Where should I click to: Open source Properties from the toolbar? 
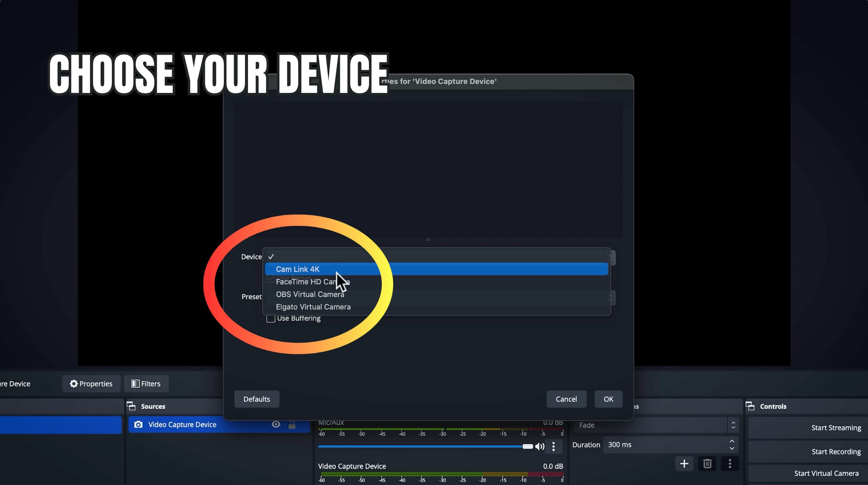[91, 383]
